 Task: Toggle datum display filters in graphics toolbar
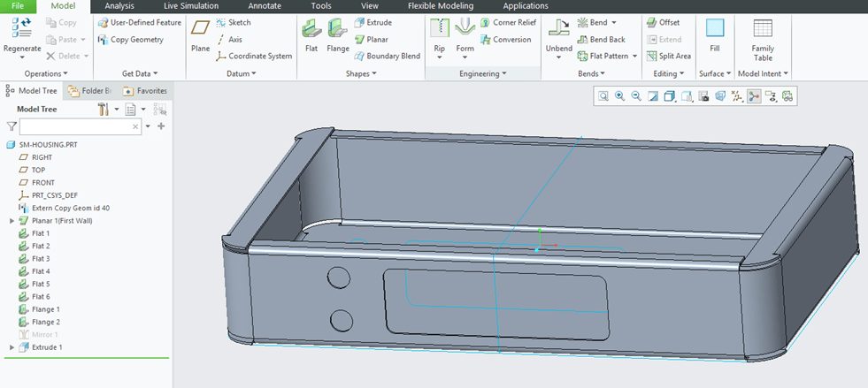pyautogui.click(x=737, y=96)
